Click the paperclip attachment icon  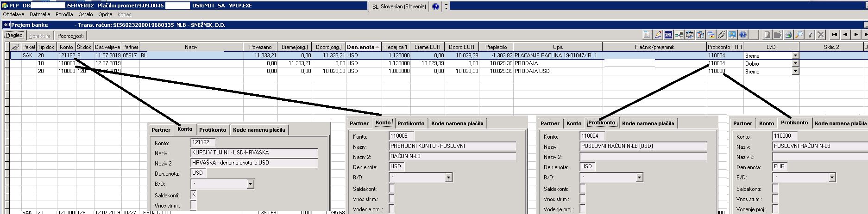[x=722, y=34]
